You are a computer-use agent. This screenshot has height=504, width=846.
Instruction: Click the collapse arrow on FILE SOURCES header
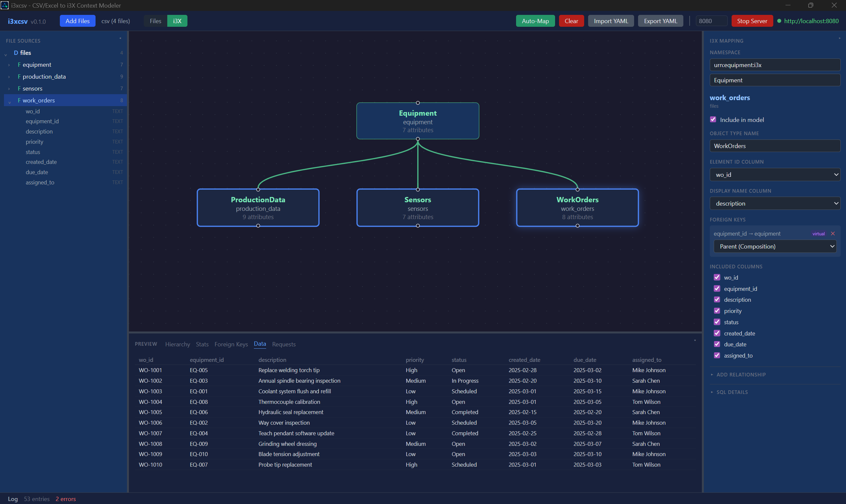coord(120,38)
